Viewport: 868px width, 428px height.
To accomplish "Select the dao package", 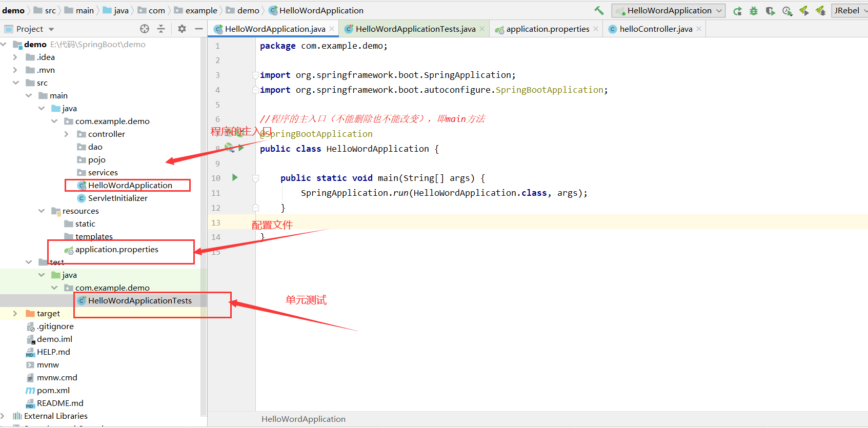I will click(95, 147).
